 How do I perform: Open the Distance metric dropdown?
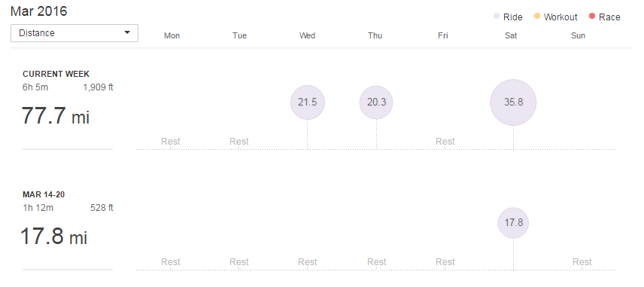74,33
